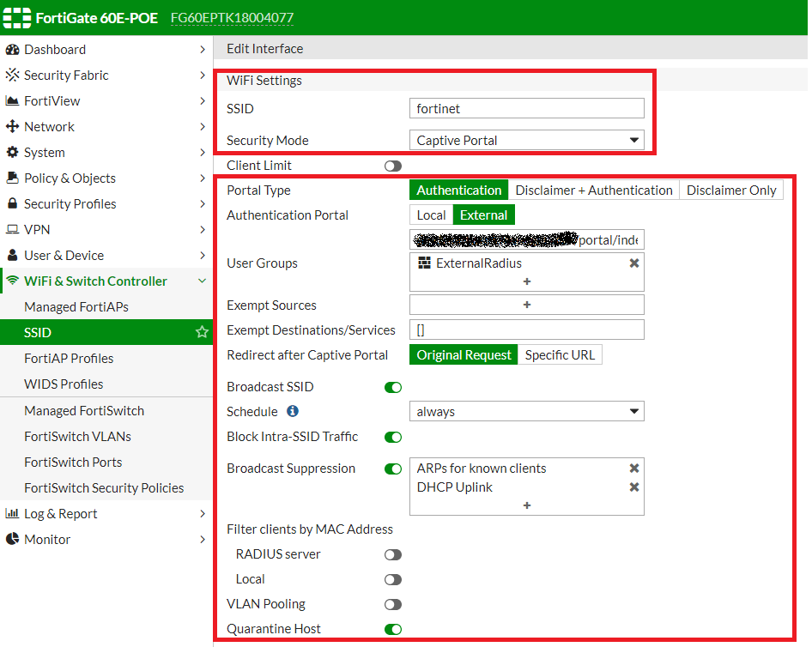Click the SSID name input field
This screenshot has height=647, width=812.
[x=526, y=109]
